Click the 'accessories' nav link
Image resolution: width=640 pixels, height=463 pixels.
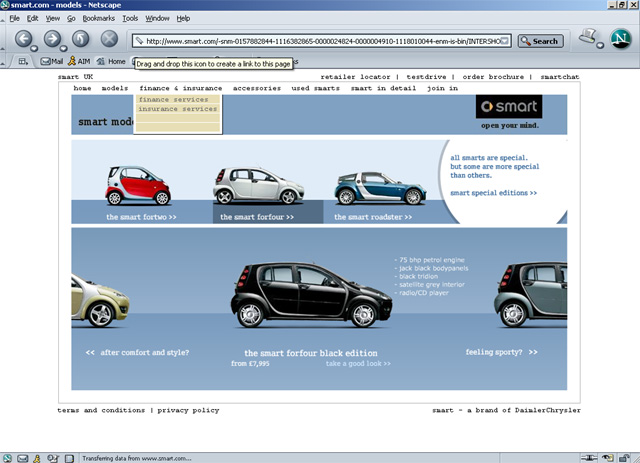coord(257,88)
